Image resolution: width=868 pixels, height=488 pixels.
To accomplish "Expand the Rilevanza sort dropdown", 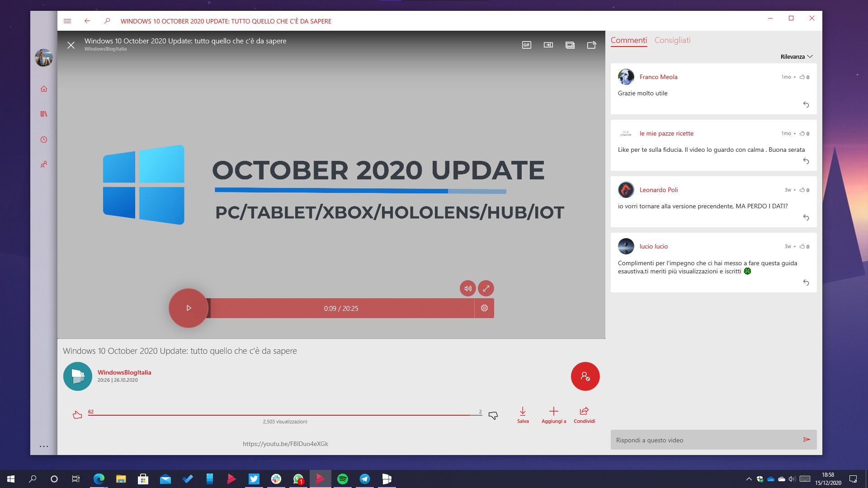I will (797, 56).
